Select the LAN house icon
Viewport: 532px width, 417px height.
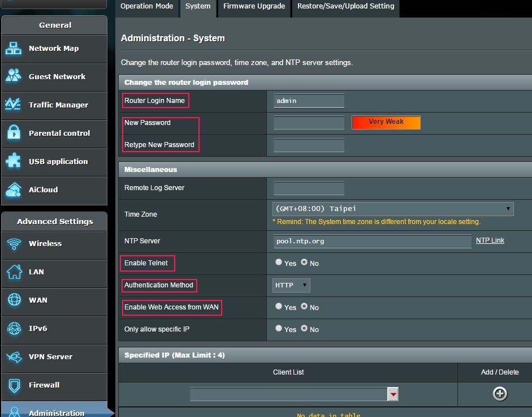[14, 272]
